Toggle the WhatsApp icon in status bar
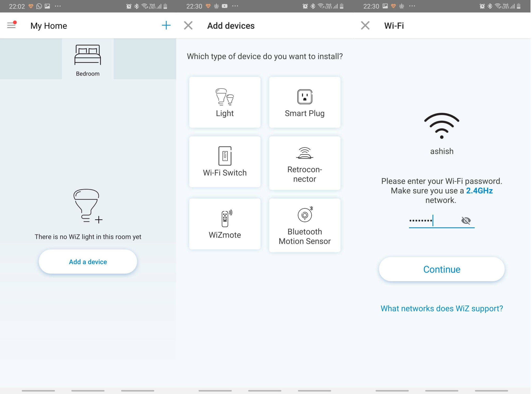 (x=39, y=6)
